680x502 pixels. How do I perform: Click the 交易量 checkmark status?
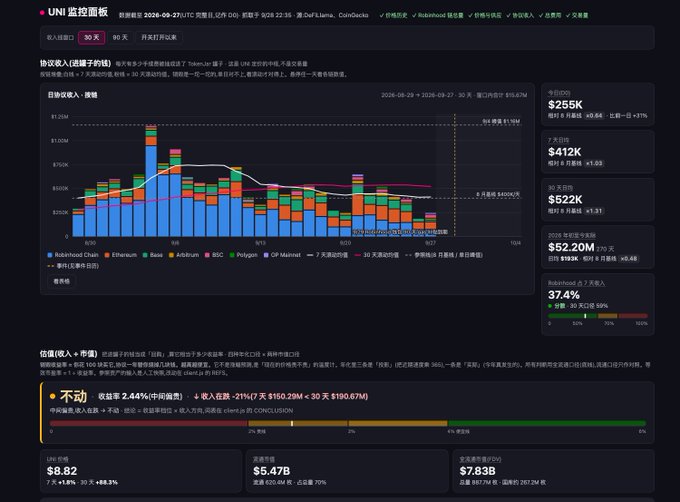(x=577, y=15)
